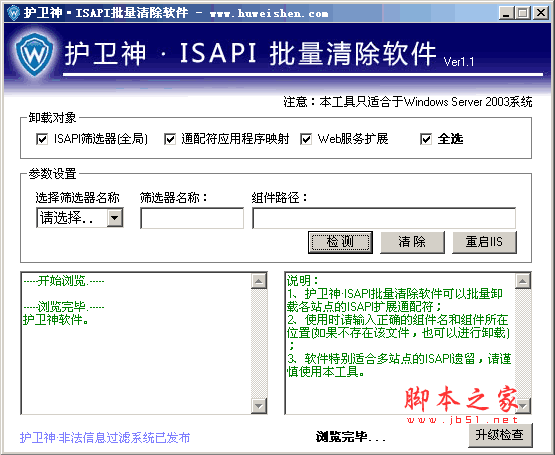Open the 护卫神·非法信息过滤系统已发布 link
The image size is (555, 455).
click(x=105, y=438)
